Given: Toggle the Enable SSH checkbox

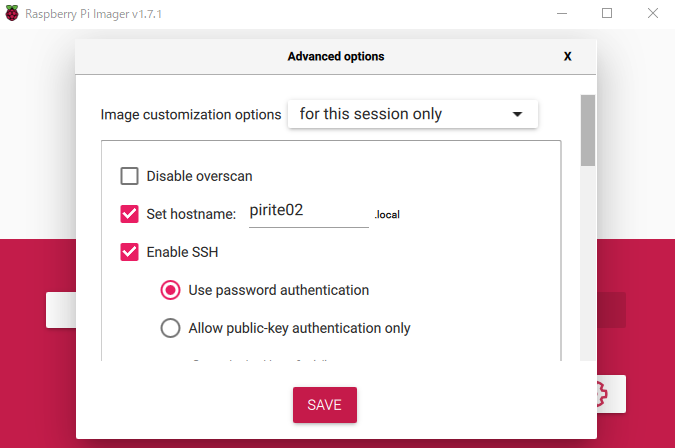Looking at the screenshot, I should pyautogui.click(x=129, y=252).
